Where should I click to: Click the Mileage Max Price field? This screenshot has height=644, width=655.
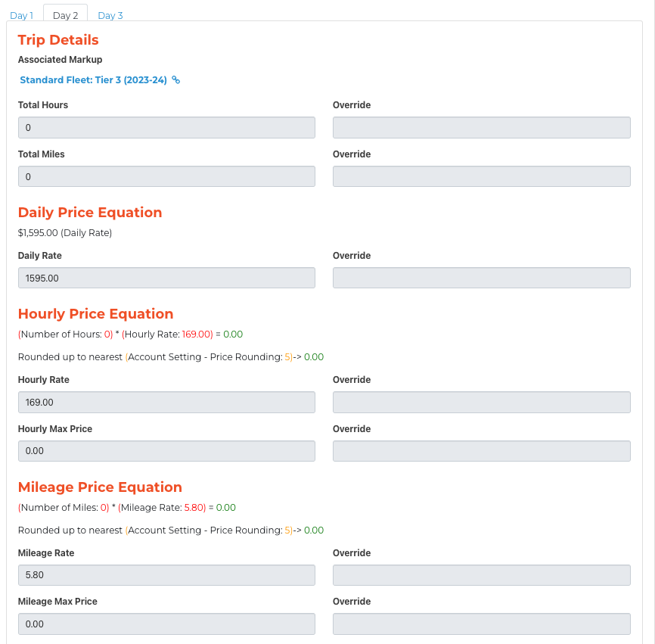pyautogui.click(x=166, y=624)
